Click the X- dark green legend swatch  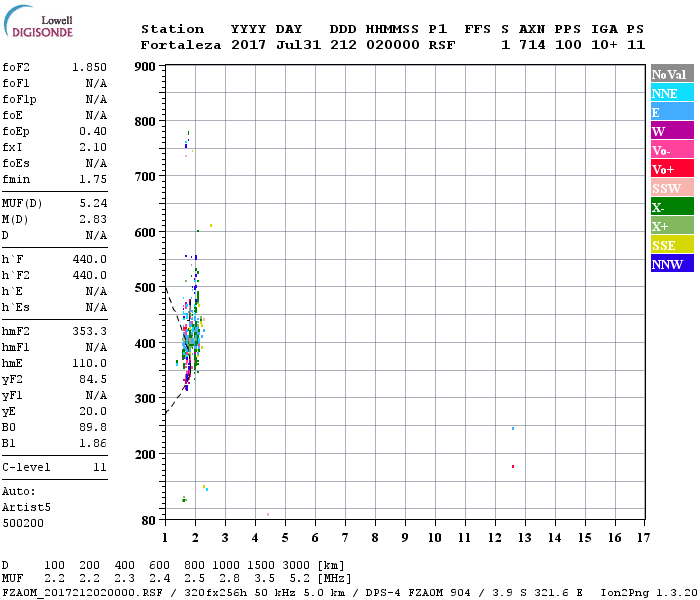(672, 207)
